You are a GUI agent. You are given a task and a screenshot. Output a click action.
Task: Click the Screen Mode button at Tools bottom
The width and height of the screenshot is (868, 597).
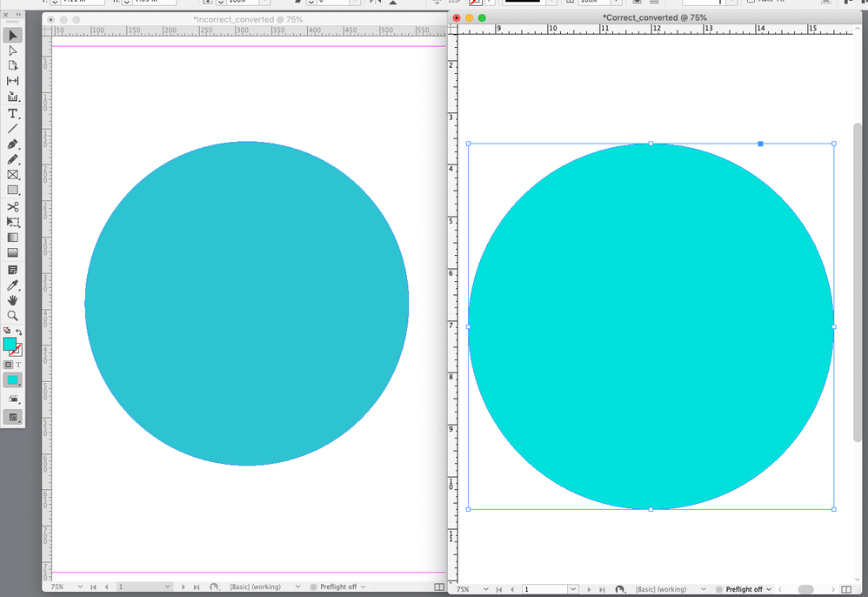pyautogui.click(x=13, y=417)
